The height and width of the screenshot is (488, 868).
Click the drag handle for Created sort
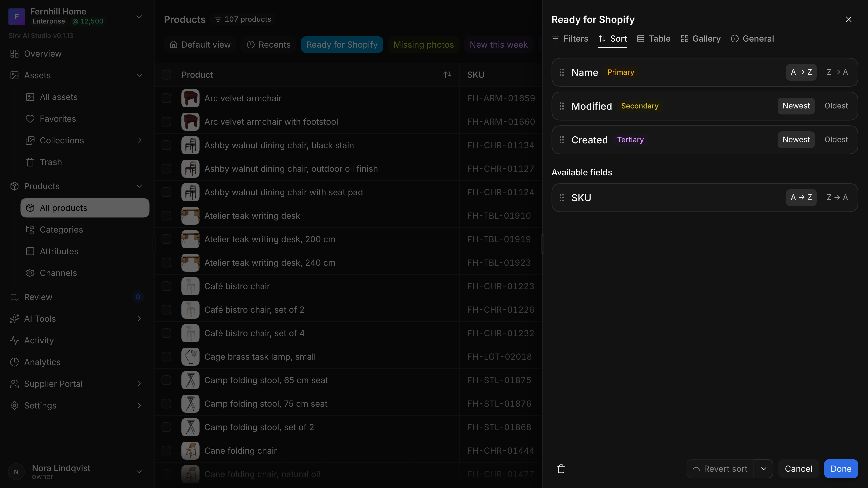coord(562,140)
